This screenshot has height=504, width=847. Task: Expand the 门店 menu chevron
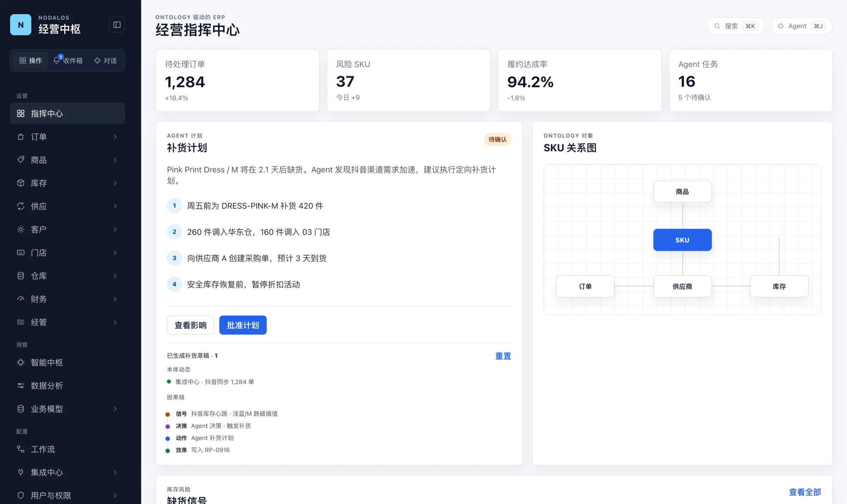(x=115, y=253)
